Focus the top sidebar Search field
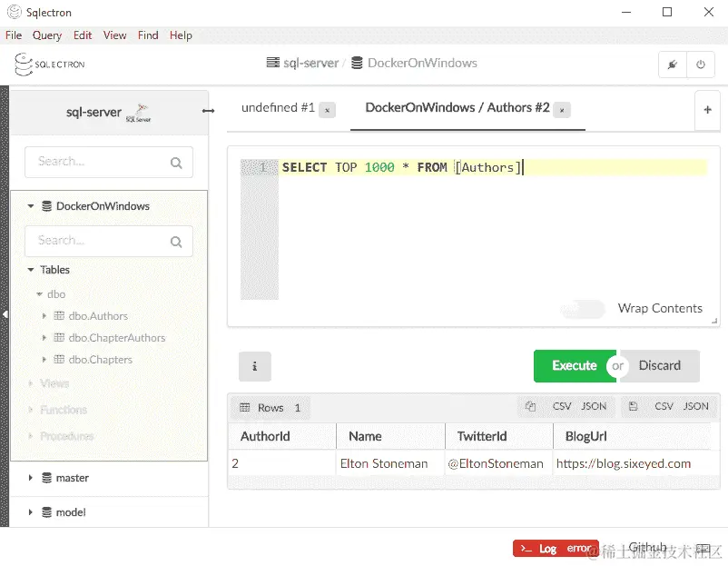Image resolution: width=728 pixels, height=566 pixels. tap(109, 163)
